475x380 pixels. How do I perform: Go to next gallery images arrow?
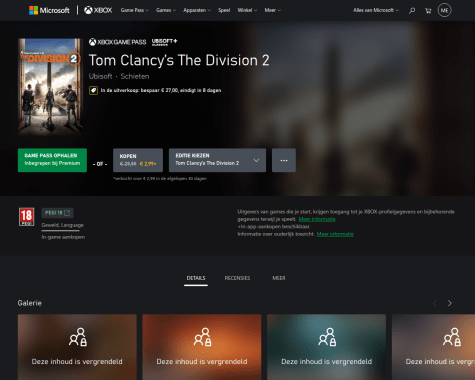(x=450, y=303)
